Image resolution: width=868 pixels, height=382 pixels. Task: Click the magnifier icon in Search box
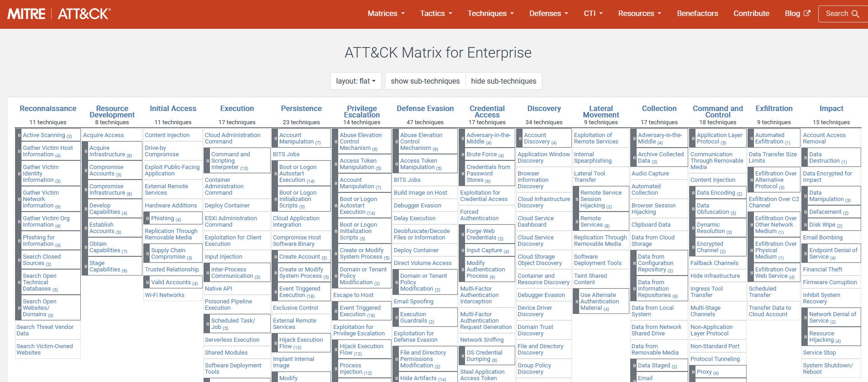coord(855,14)
